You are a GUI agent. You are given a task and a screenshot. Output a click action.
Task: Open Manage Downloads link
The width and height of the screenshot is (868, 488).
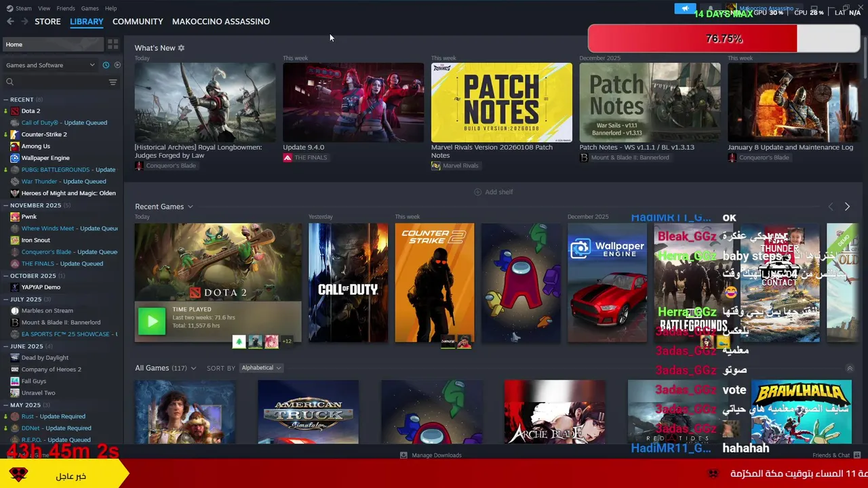click(437, 455)
